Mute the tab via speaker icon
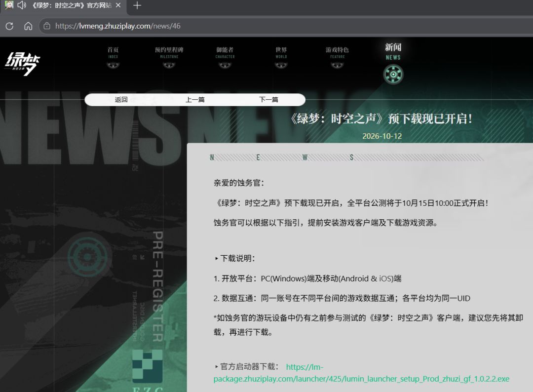The width and height of the screenshot is (533, 392). click(22, 5)
